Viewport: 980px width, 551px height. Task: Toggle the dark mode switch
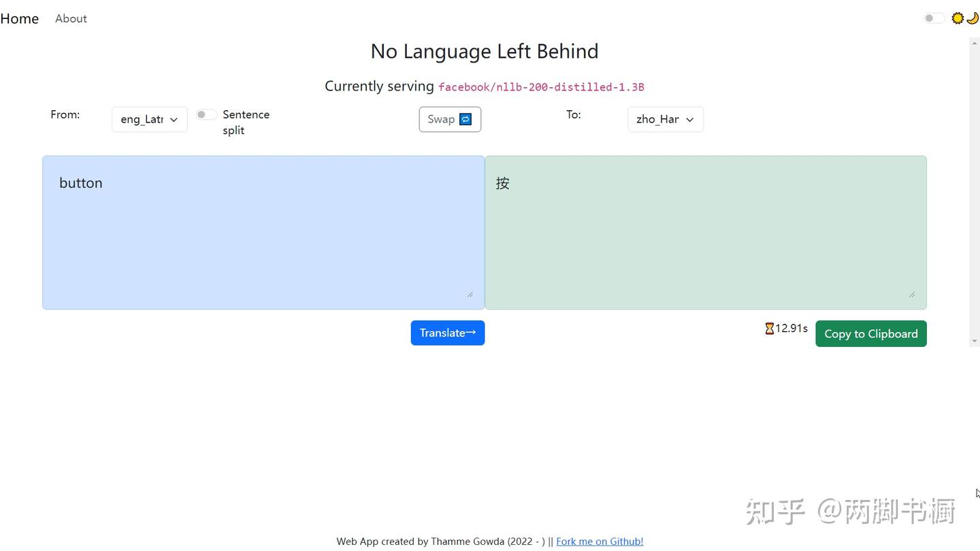[934, 18]
